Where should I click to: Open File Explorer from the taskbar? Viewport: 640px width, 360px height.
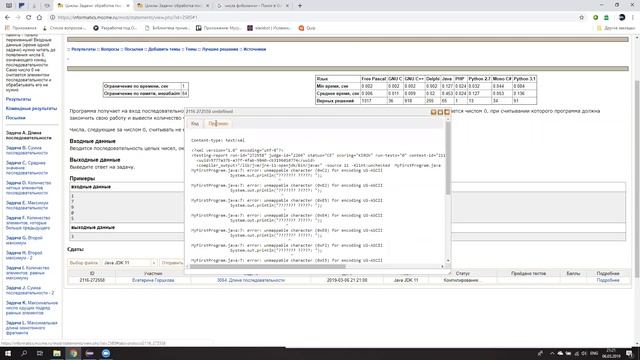(57, 353)
